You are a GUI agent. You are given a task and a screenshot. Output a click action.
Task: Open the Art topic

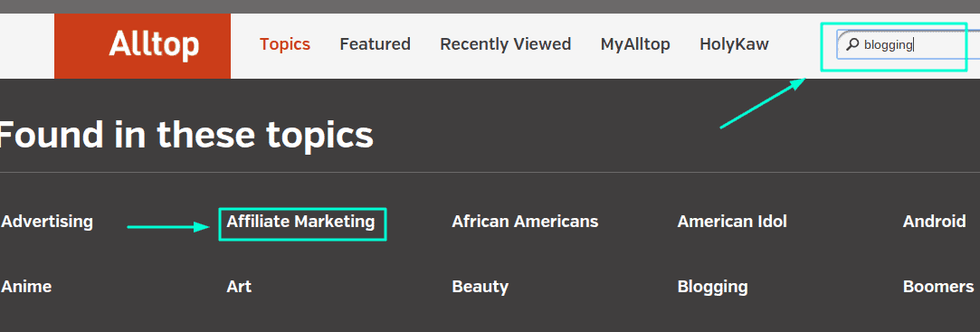tap(239, 287)
